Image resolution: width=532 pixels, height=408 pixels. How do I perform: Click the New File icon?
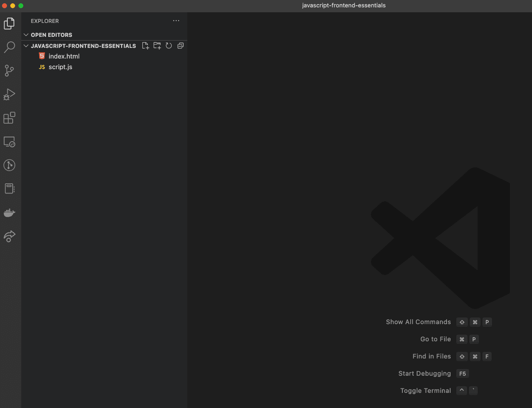146,46
